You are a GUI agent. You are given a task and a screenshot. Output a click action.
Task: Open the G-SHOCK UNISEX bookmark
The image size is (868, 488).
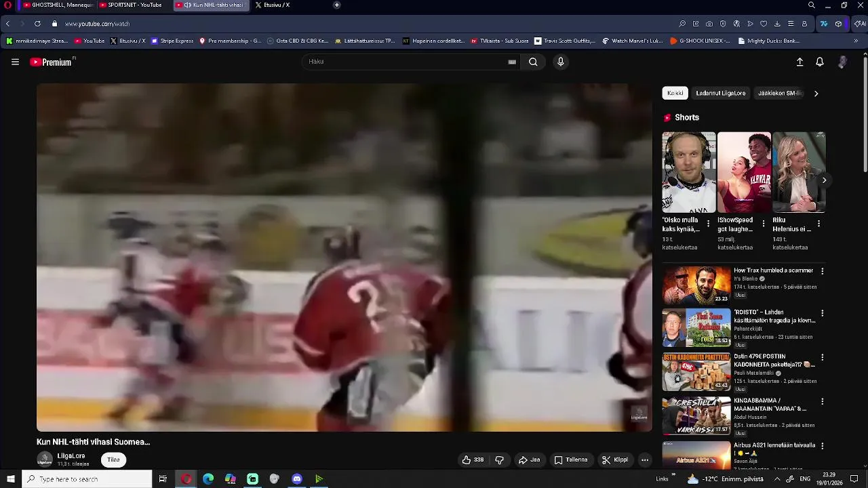[x=700, y=41]
